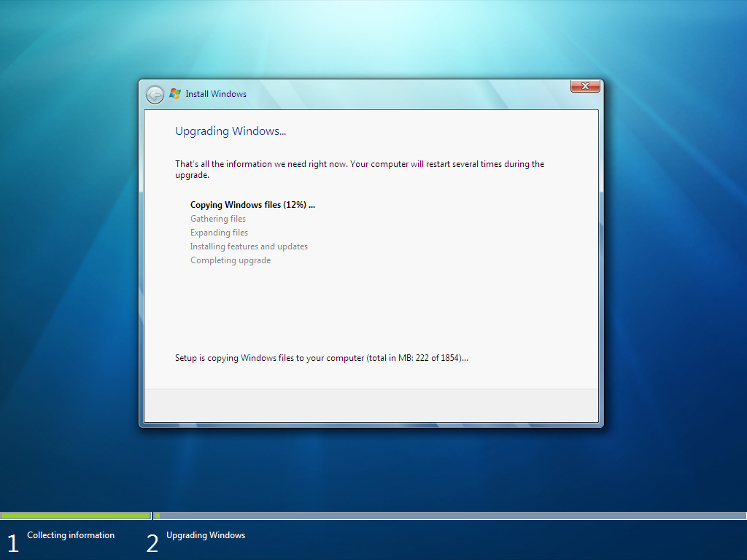747x560 pixels.
Task: Click the stage number 1
Action: (13, 543)
